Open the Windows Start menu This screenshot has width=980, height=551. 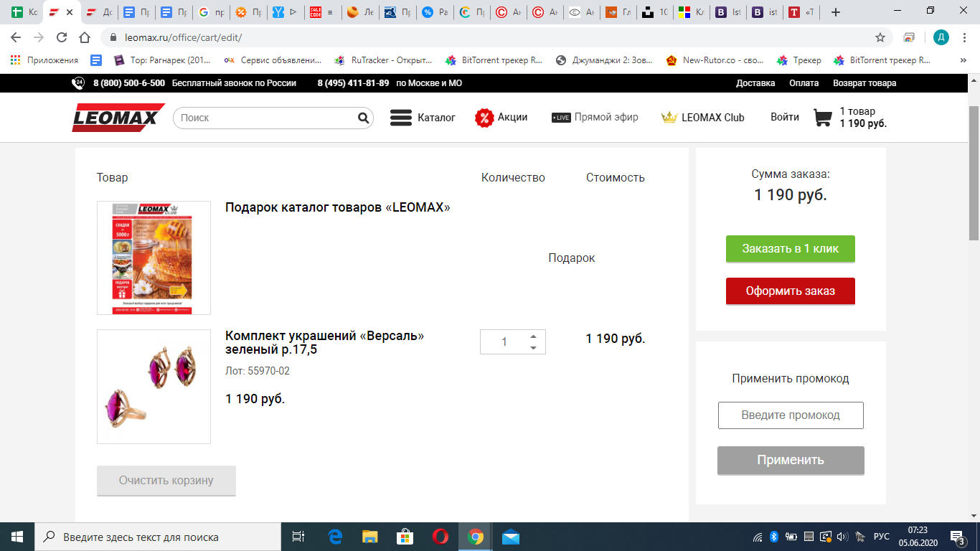coord(17,537)
